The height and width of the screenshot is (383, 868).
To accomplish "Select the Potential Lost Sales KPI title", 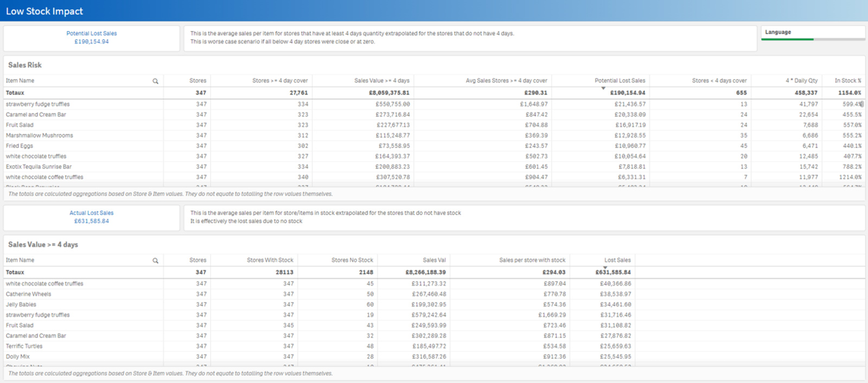I will coord(92,34).
